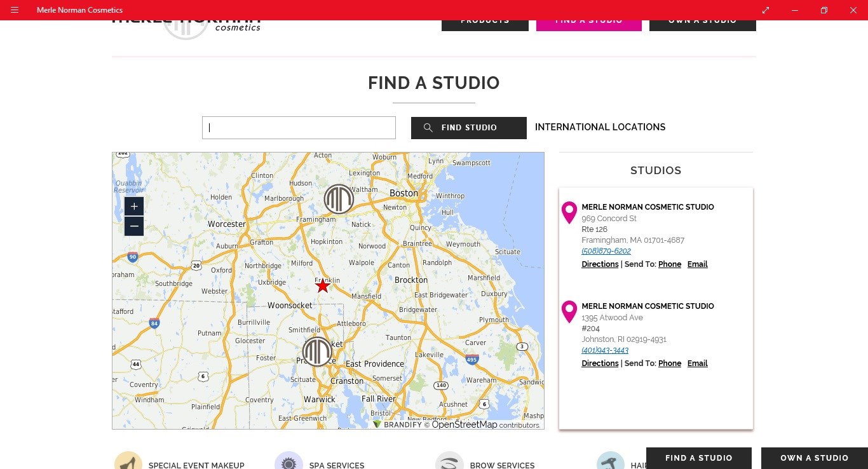
Task: Open the hamburger menu in title bar
Action: [15, 10]
